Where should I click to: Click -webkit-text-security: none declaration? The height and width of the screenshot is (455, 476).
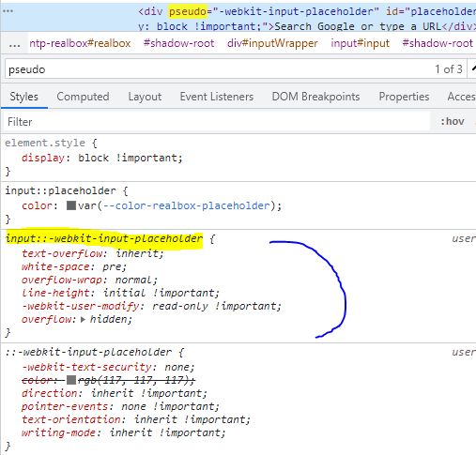(108, 367)
